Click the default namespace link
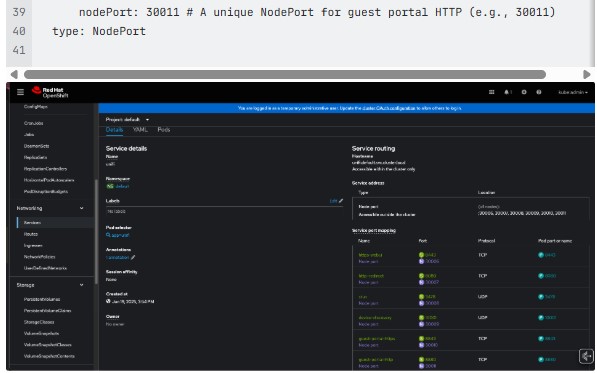 [x=122, y=186]
